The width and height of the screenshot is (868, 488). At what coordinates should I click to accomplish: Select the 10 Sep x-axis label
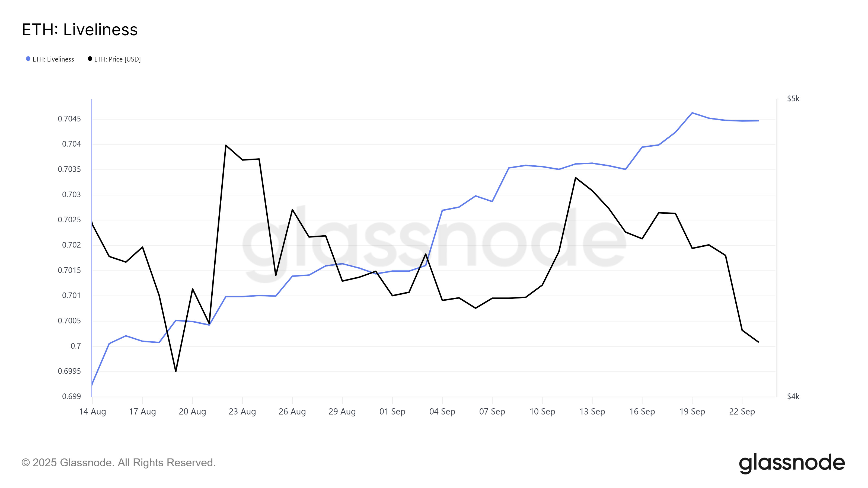coord(542,412)
